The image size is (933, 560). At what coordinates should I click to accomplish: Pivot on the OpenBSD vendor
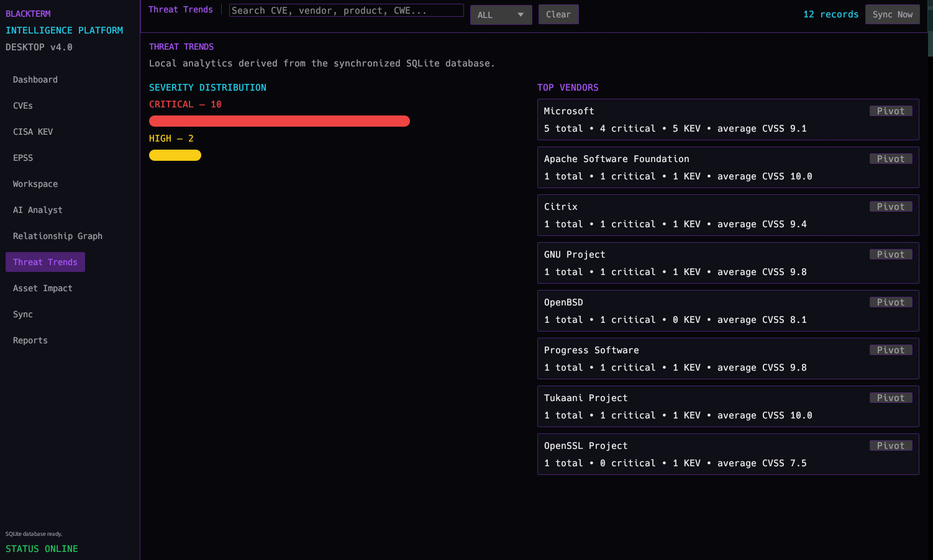coord(891,302)
